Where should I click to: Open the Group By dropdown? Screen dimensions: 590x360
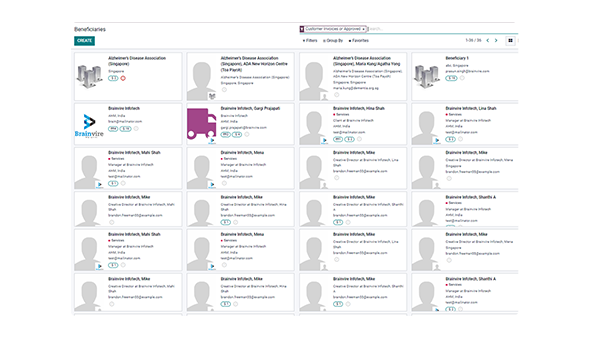[333, 41]
